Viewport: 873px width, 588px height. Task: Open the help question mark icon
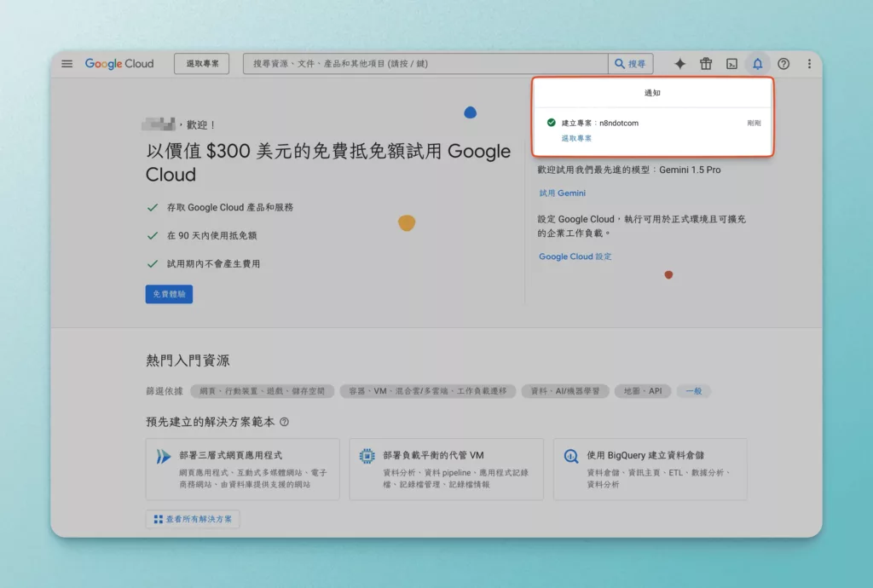pos(783,64)
